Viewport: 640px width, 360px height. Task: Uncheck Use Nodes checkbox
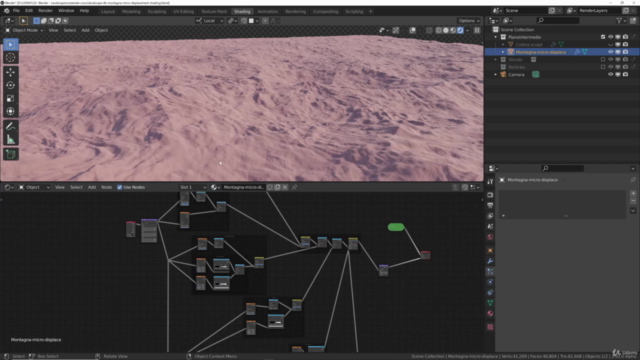(x=120, y=187)
